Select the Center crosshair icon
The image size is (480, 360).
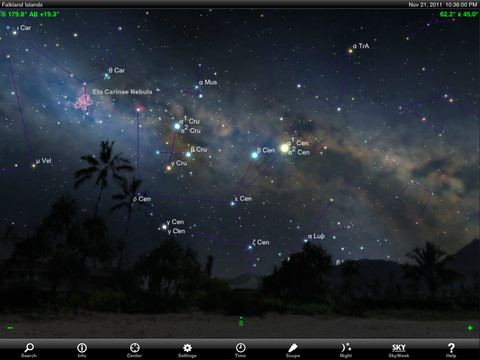134,350
